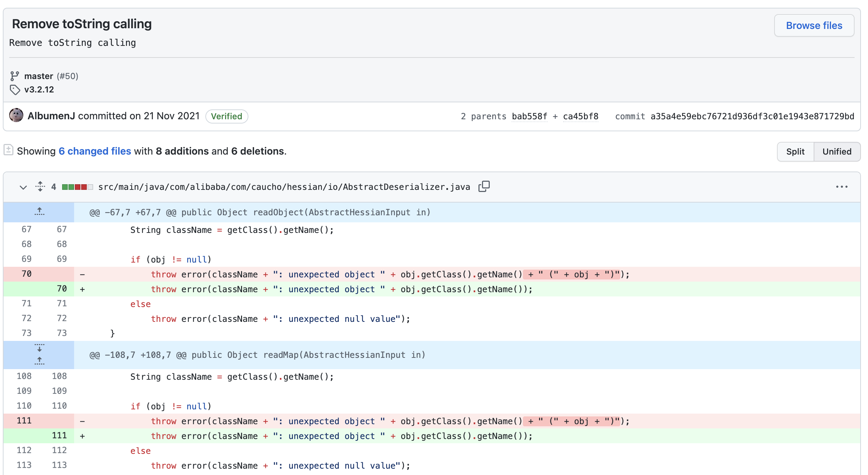Expand lines down before readMap hunk
868x475 pixels.
click(39, 348)
